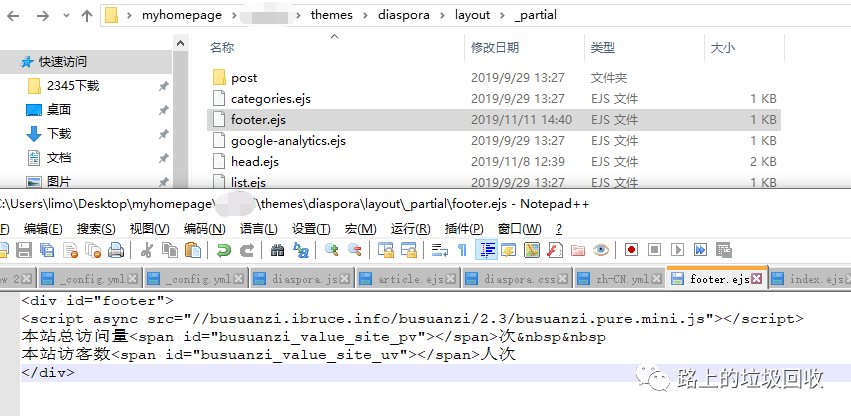Switch to the diaspora.js tab
851x416 pixels.
click(x=302, y=279)
